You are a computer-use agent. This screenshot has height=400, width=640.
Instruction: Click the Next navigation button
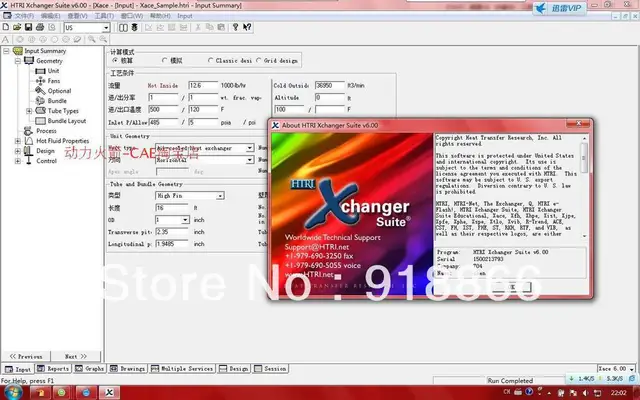(x=76, y=356)
